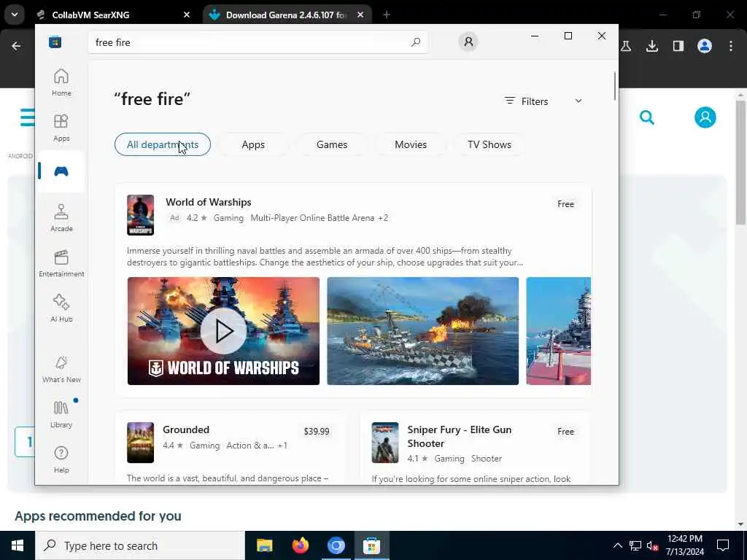Click the Microsoft Store logo icon
This screenshot has height=560, width=747.
[55, 42]
